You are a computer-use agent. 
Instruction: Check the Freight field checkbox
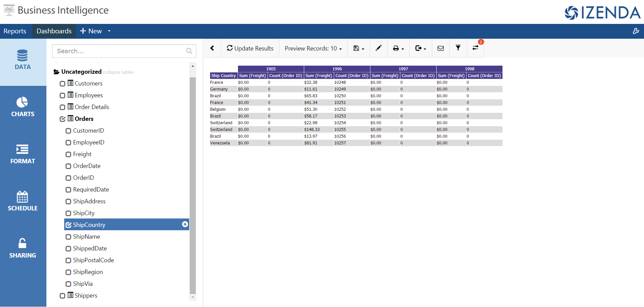(68, 155)
